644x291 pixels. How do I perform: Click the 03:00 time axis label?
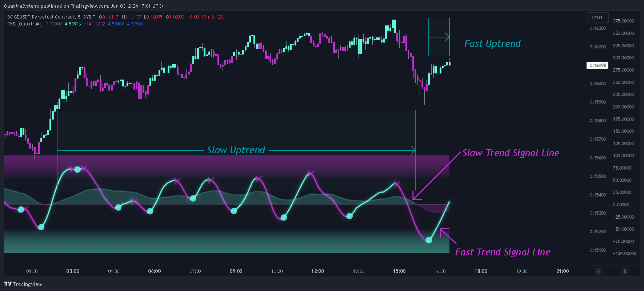(x=73, y=271)
